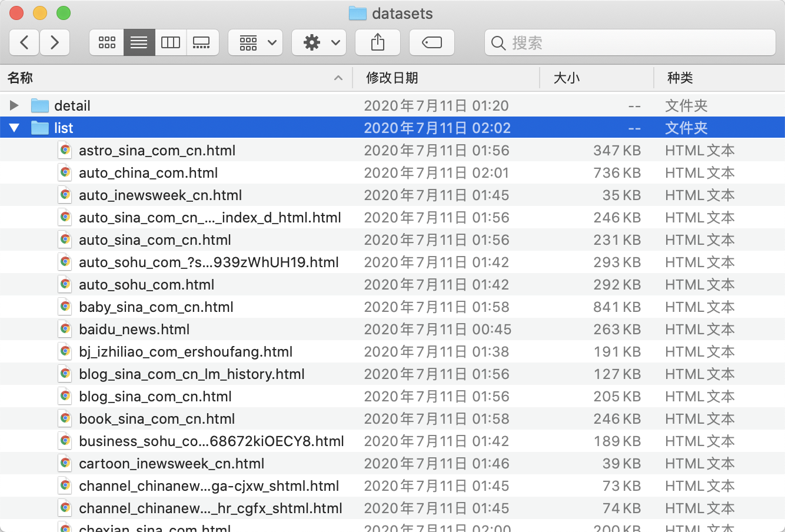Screen dimensions: 785x532
Task: Select file auto_china_com.html
Action: pos(148,173)
